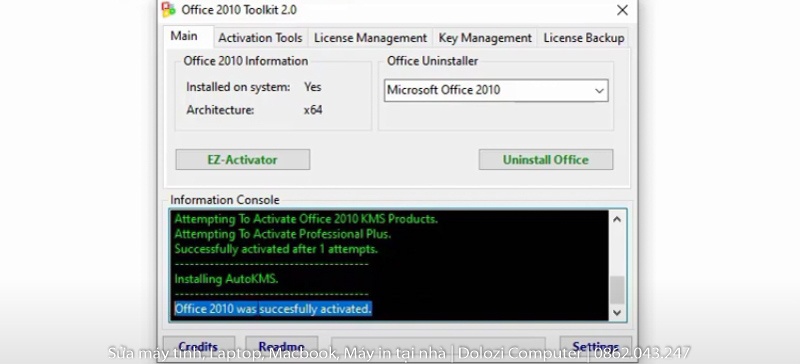The width and height of the screenshot is (800, 364).
Task: Click the console scrollbar down arrow
Action: point(617,312)
